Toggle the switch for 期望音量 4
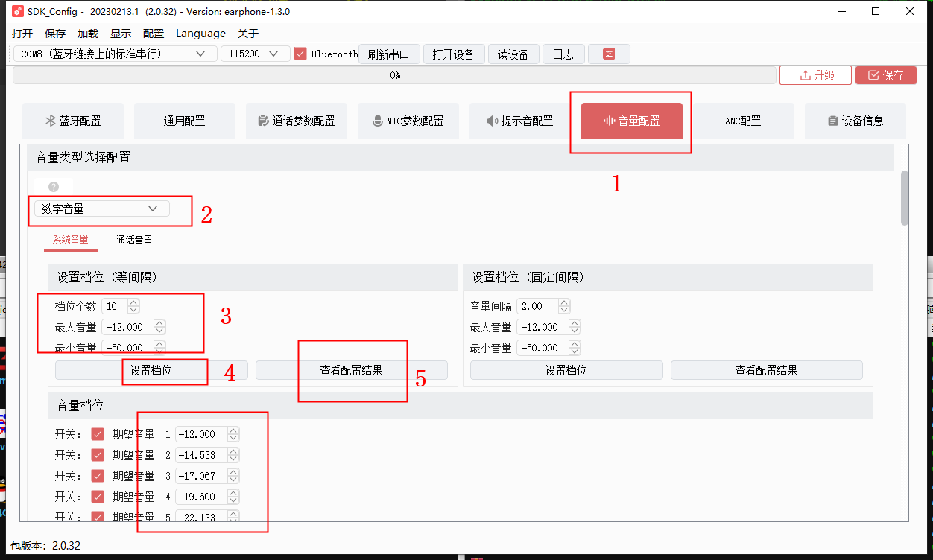933x560 pixels. coord(97,497)
